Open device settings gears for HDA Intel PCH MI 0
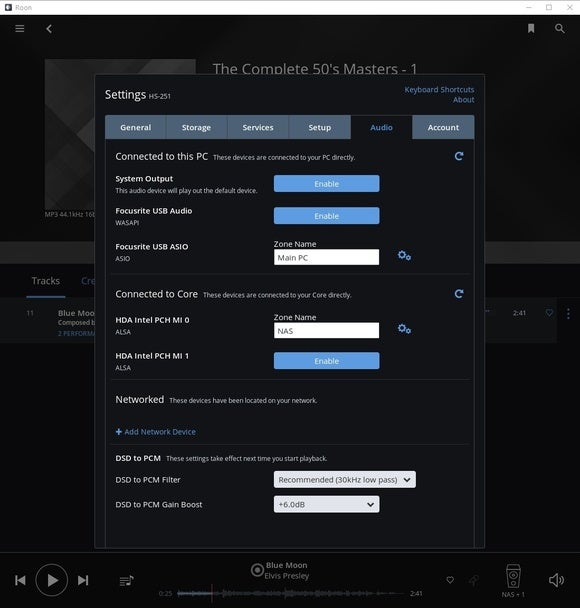 tap(404, 329)
